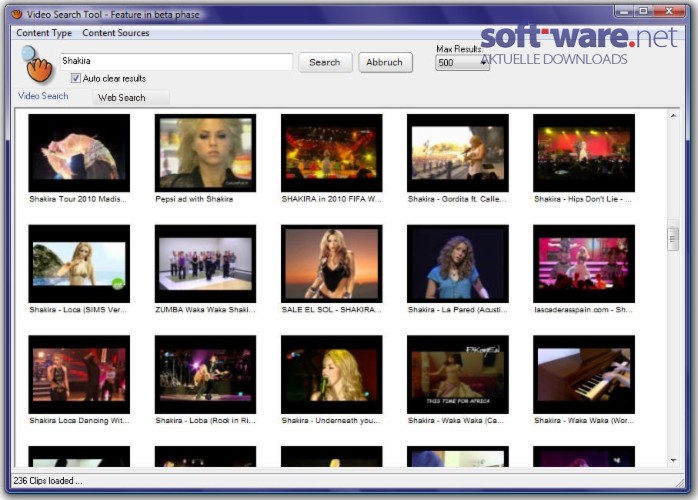Click the 'Max Results:' label
The width and height of the screenshot is (698, 500).
point(459,49)
